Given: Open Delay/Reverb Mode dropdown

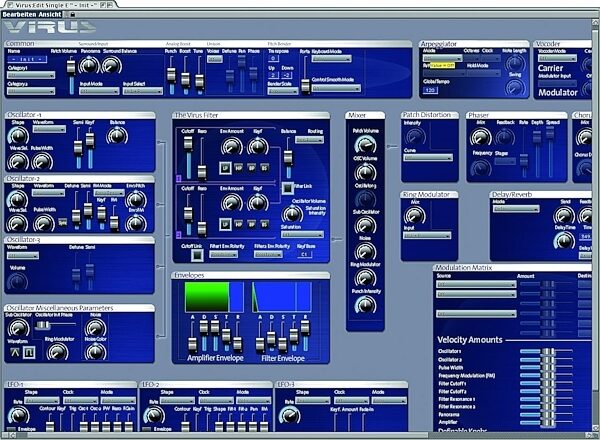Looking at the screenshot, I should 516,209.
